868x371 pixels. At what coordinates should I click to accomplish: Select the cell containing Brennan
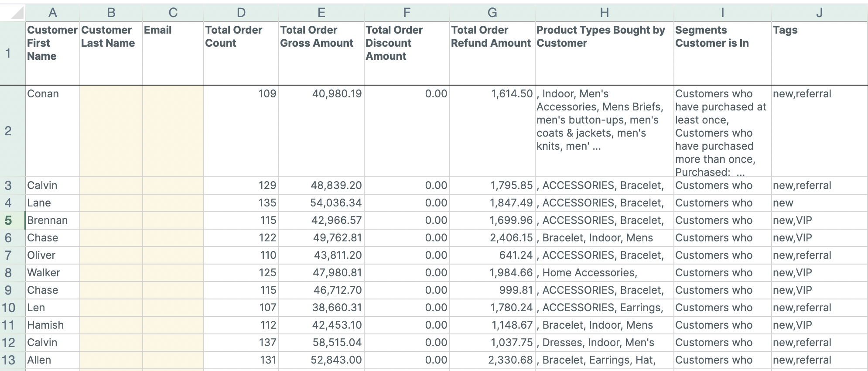52,220
